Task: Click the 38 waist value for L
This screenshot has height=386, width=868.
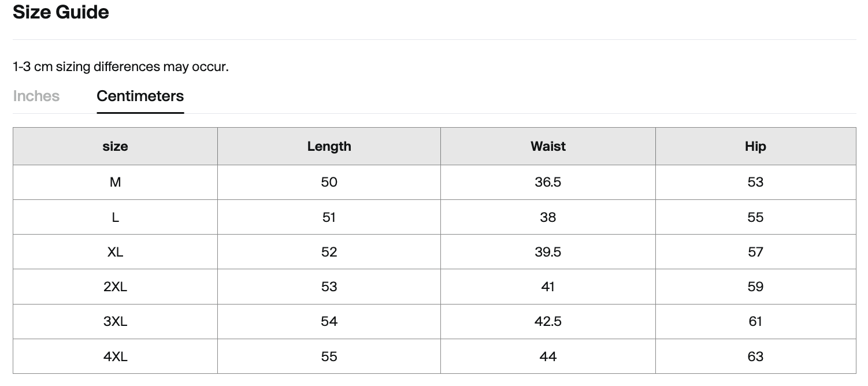Action: click(x=548, y=217)
